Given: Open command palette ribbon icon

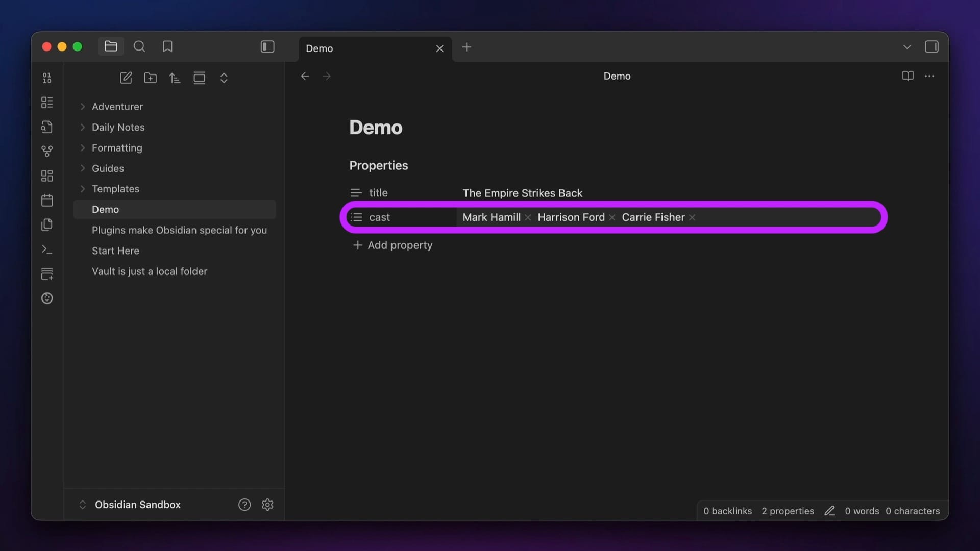Looking at the screenshot, I should click(47, 249).
